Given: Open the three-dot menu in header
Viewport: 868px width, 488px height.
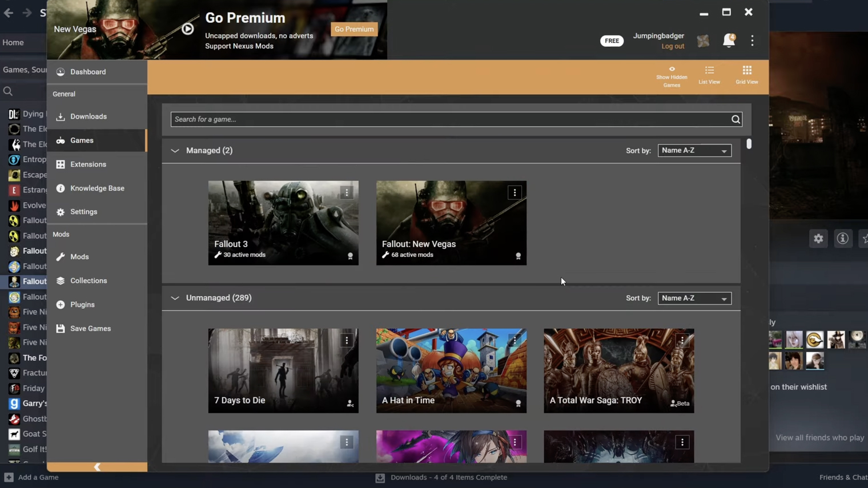Looking at the screenshot, I should point(752,41).
